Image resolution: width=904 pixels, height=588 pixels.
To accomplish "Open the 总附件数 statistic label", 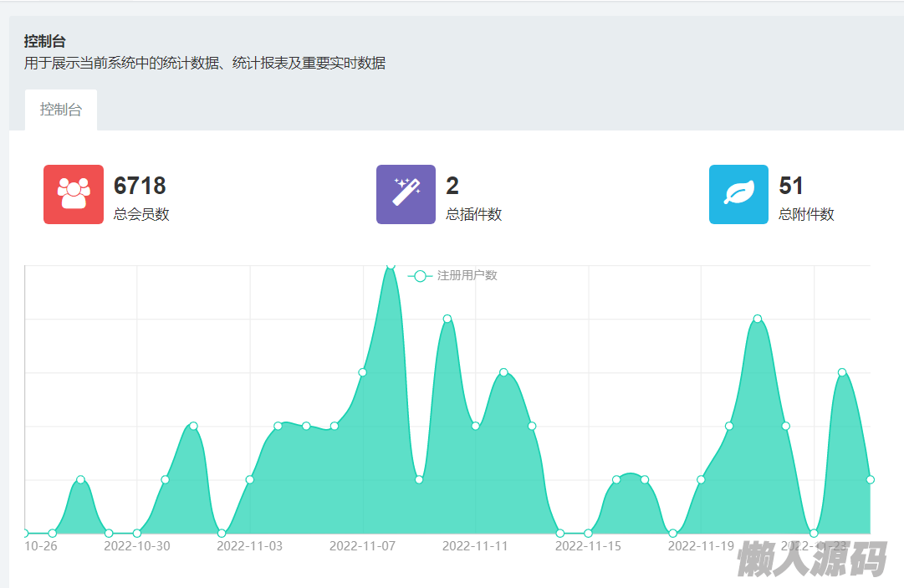I will [806, 214].
